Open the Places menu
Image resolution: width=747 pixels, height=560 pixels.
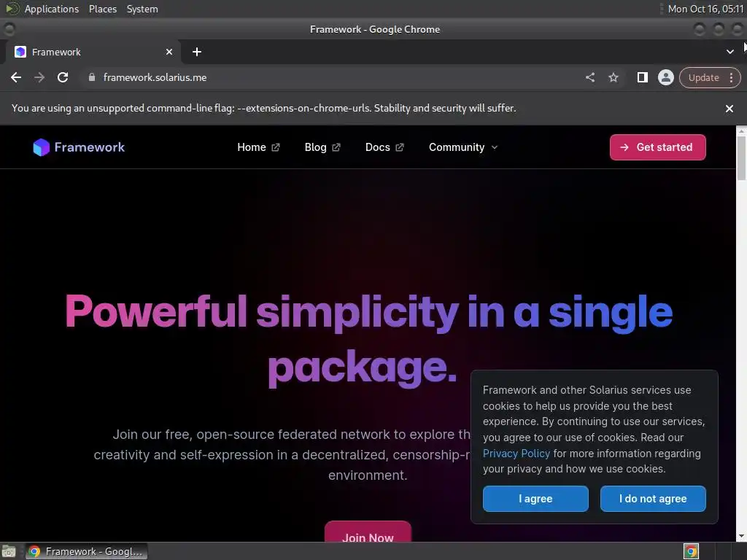coord(102,9)
